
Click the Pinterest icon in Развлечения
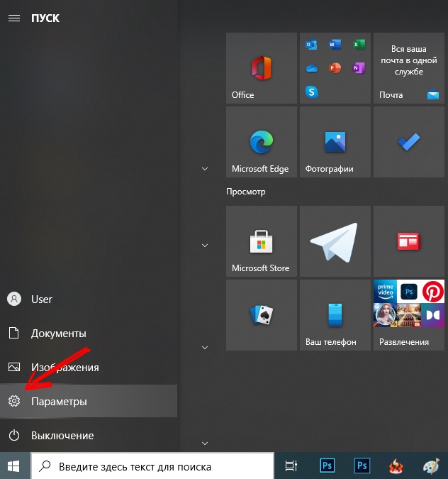[x=432, y=292]
